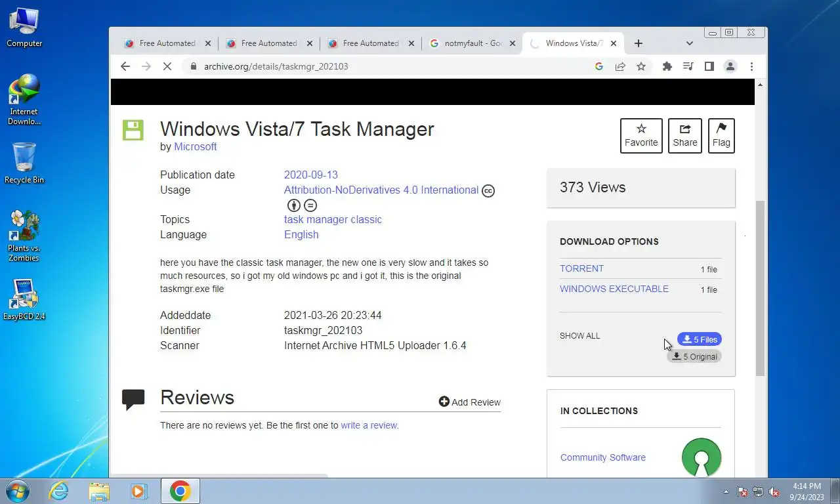Click write a review link
This screenshot has width=840, height=504.
(369, 425)
